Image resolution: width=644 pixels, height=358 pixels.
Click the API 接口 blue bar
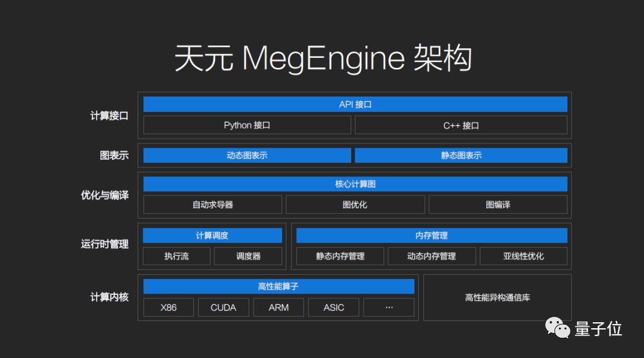[x=355, y=104]
